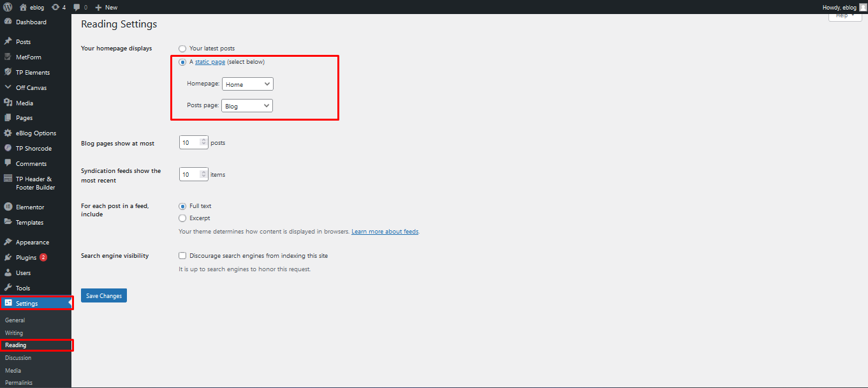Expand the Help tab at top right
Image resolution: width=868 pixels, height=388 pixels.
[844, 15]
